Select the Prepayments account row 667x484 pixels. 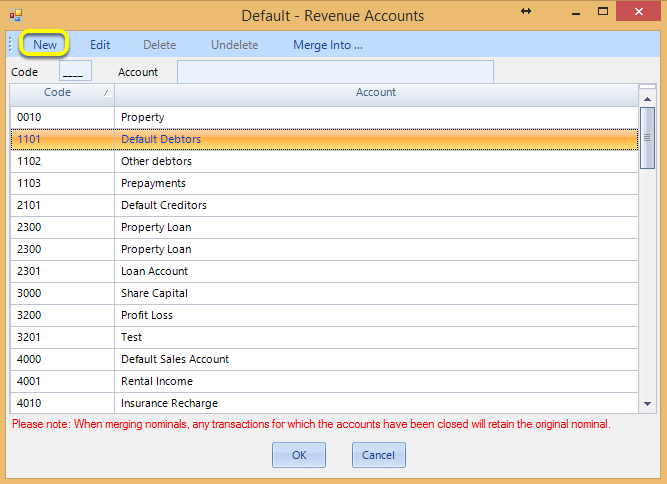click(324, 183)
